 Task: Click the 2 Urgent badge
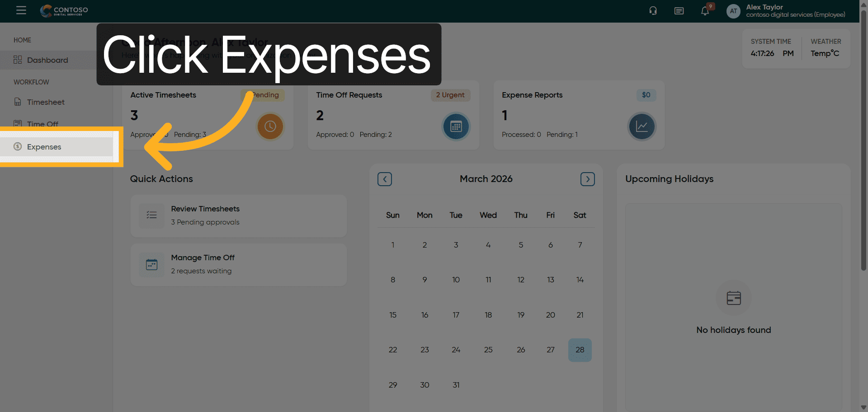[x=450, y=95]
